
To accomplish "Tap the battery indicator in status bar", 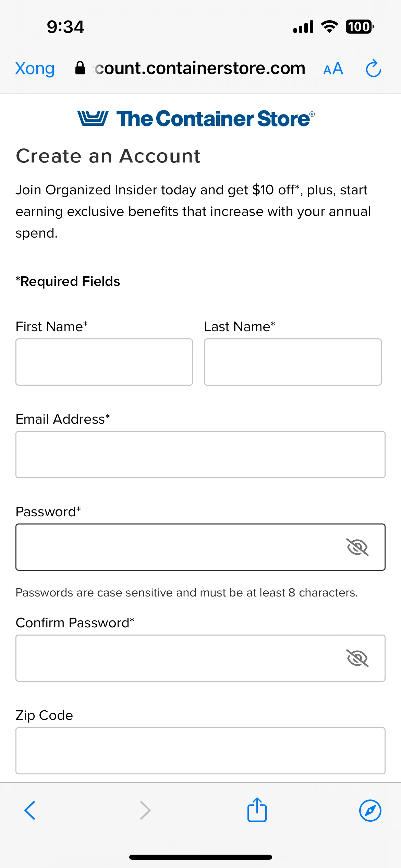I will pos(360,27).
